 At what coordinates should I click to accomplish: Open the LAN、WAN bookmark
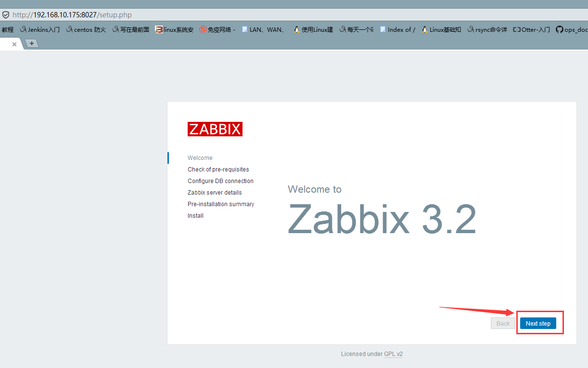(x=264, y=29)
